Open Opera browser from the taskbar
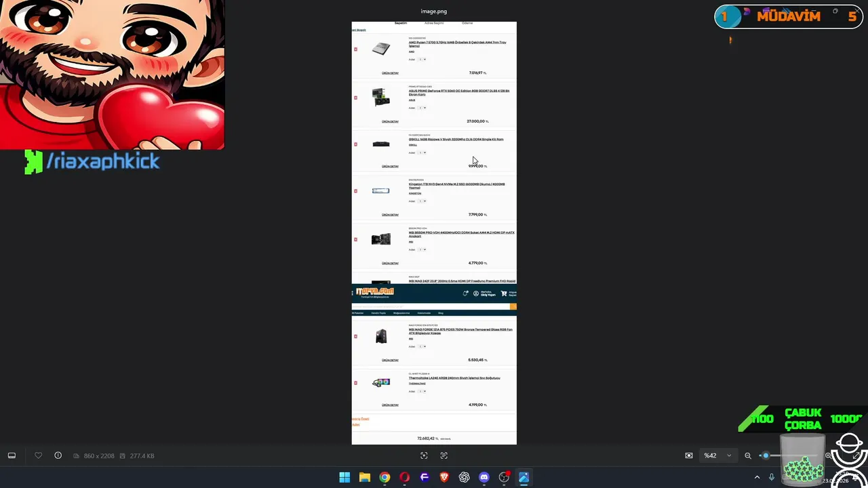Screen dimensions: 868x488 [x=405, y=477]
